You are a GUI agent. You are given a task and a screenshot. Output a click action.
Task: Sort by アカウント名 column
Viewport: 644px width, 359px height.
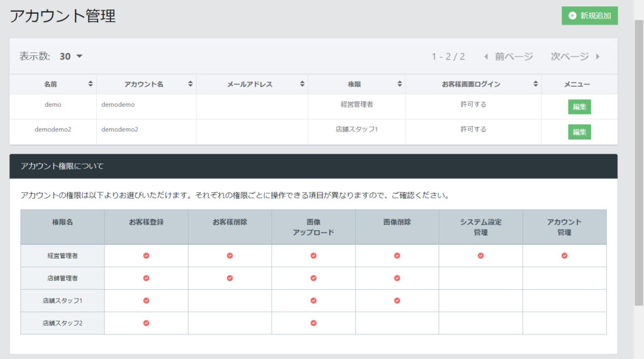click(190, 84)
